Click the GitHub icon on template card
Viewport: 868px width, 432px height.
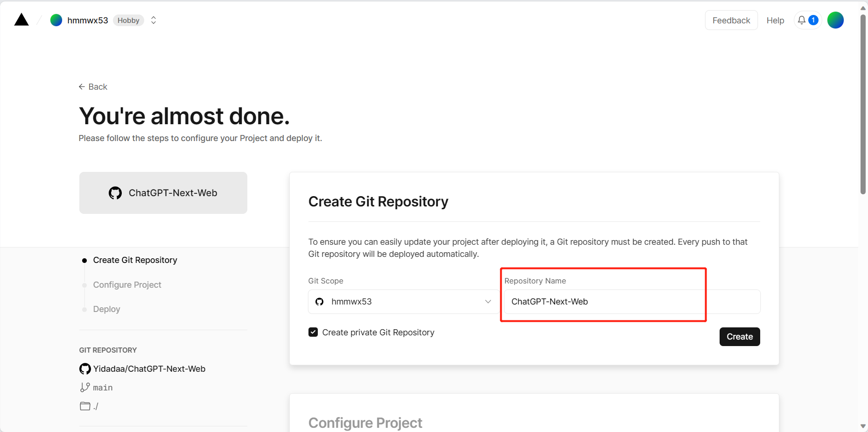pos(115,193)
